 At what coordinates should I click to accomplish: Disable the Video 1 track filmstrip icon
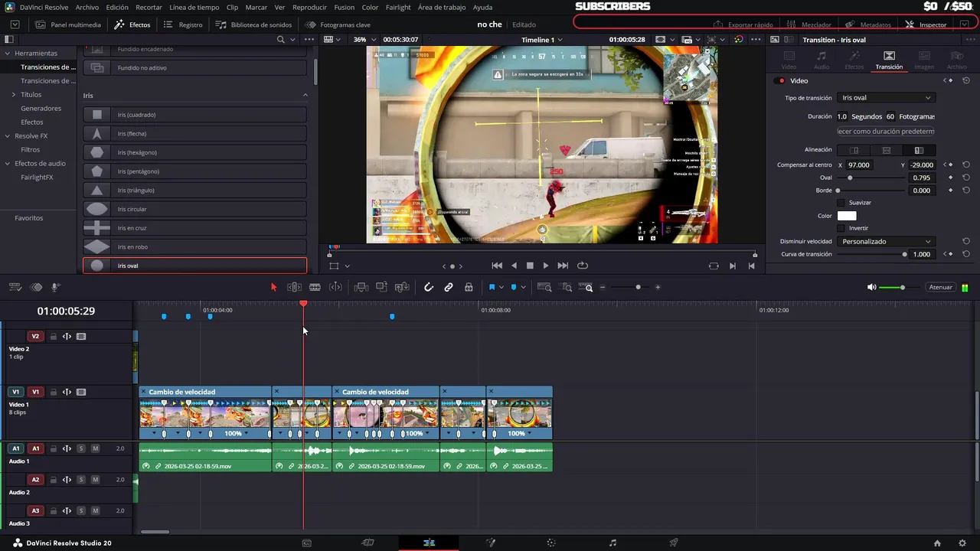[x=81, y=392]
